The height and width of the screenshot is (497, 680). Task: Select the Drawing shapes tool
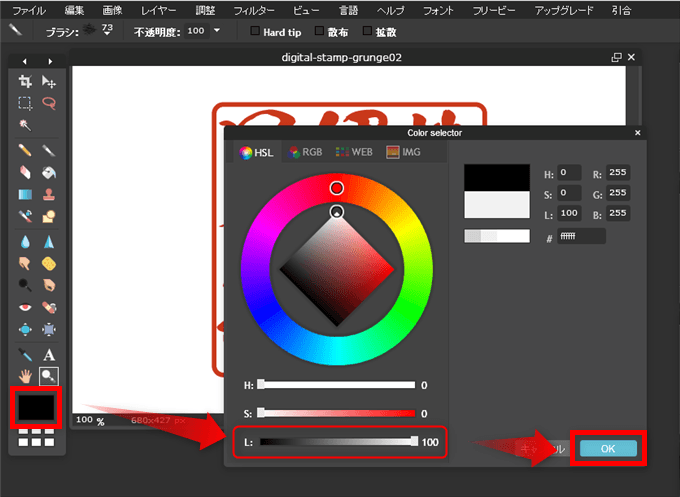point(49,216)
